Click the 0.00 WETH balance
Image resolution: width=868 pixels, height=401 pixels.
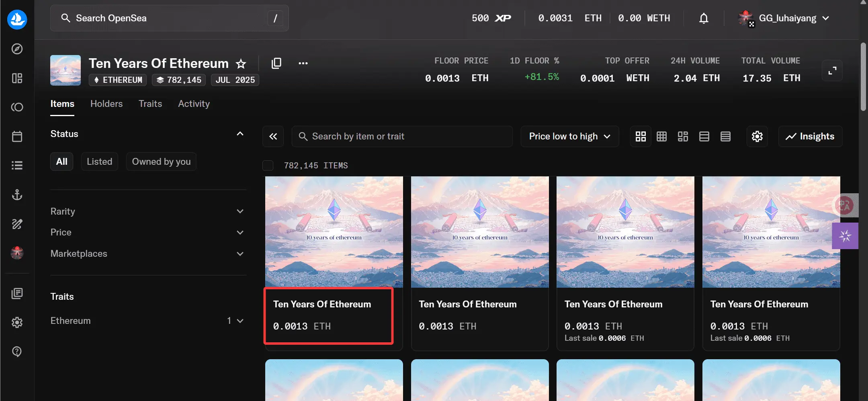point(644,18)
